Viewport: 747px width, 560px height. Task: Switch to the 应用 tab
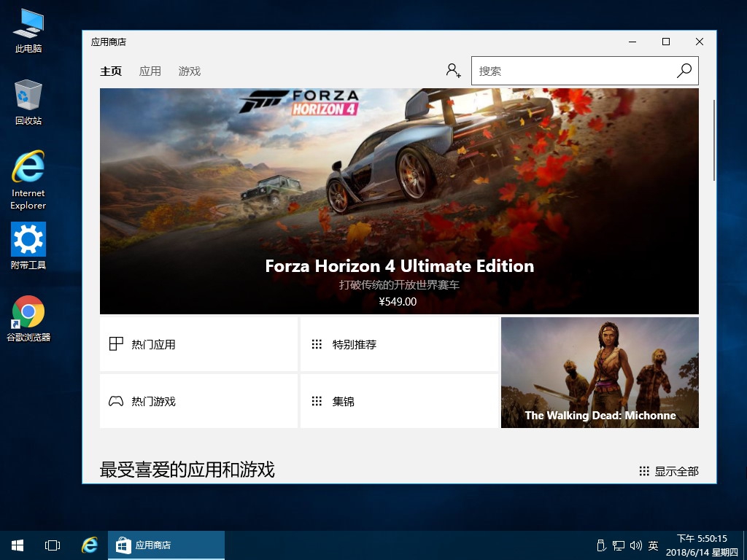150,71
